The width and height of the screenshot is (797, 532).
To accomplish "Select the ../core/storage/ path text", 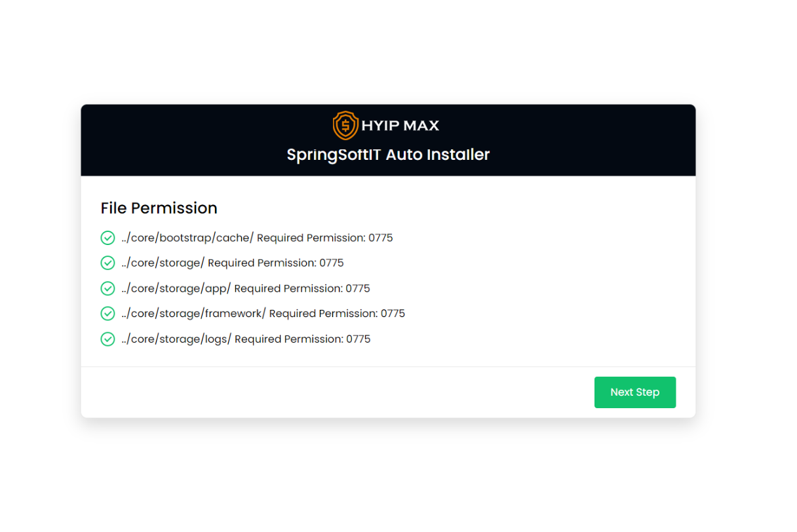I will coord(163,263).
